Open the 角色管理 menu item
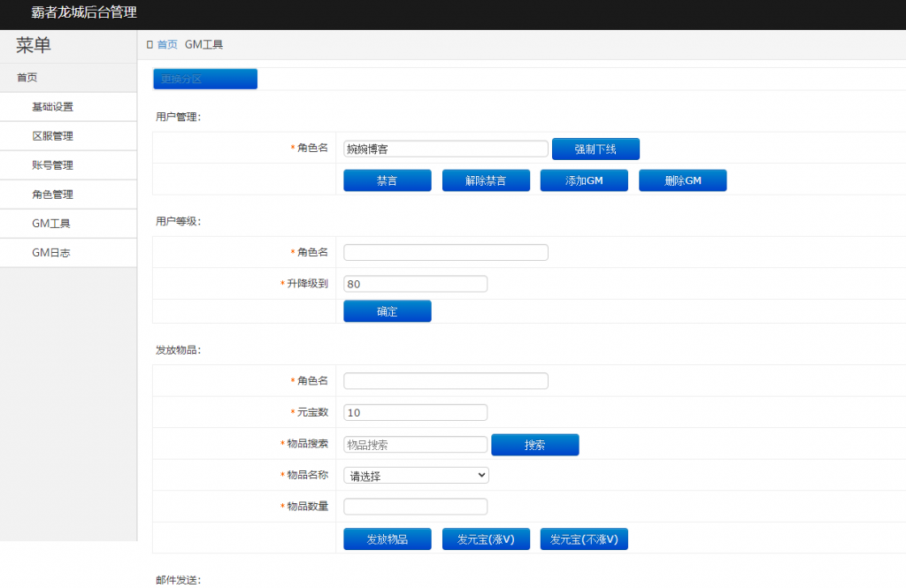 pyautogui.click(x=44, y=194)
